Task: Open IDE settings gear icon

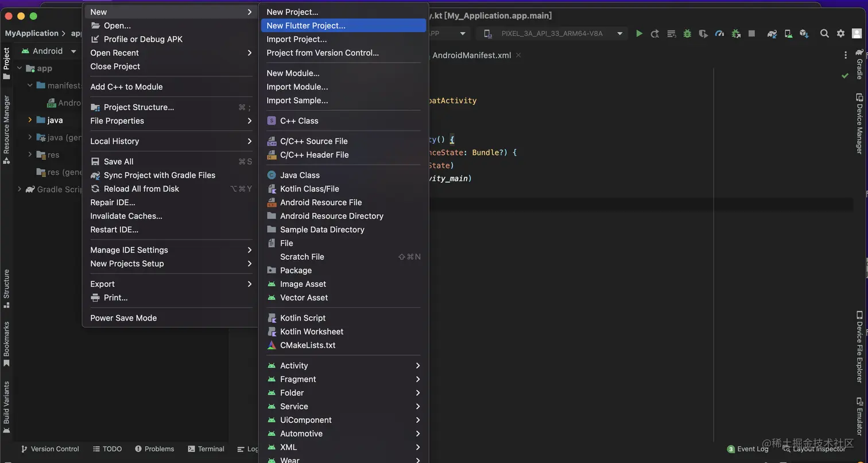Action: [x=840, y=33]
